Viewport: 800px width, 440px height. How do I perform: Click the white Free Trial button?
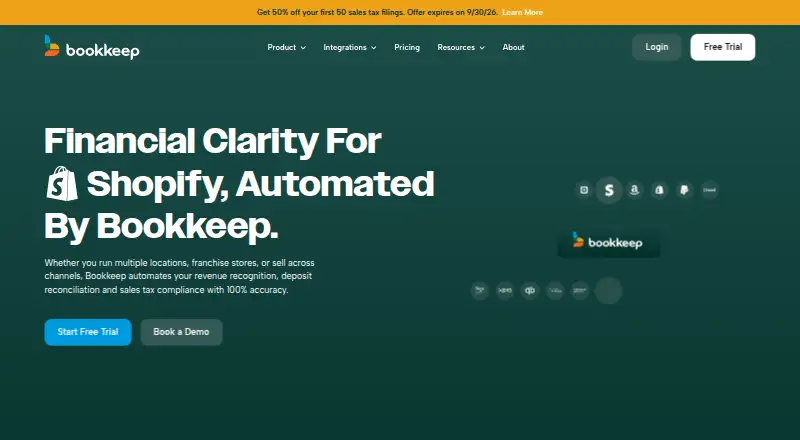tap(722, 47)
